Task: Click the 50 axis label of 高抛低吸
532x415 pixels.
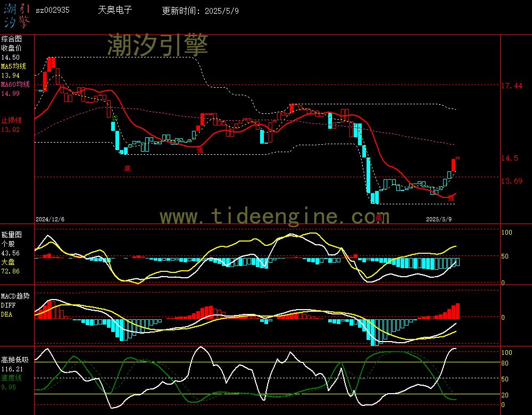Action: (x=505, y=379)
